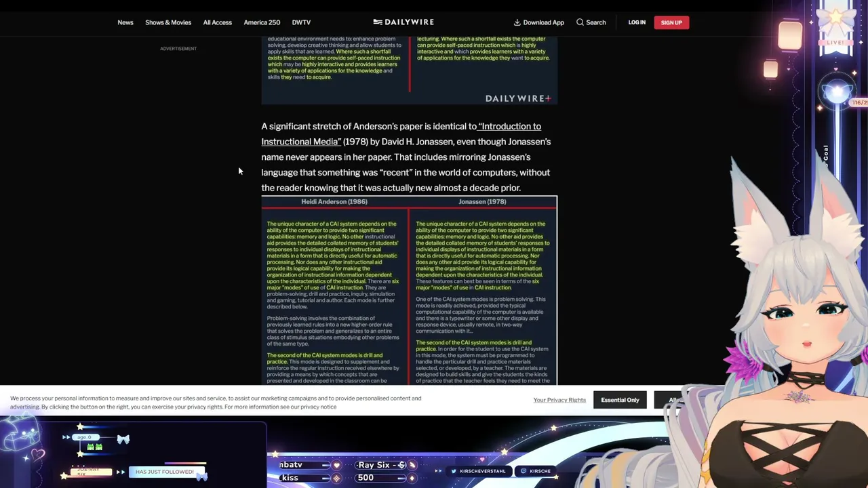
Task: Open the America 250 page
Action: [262, 22]
